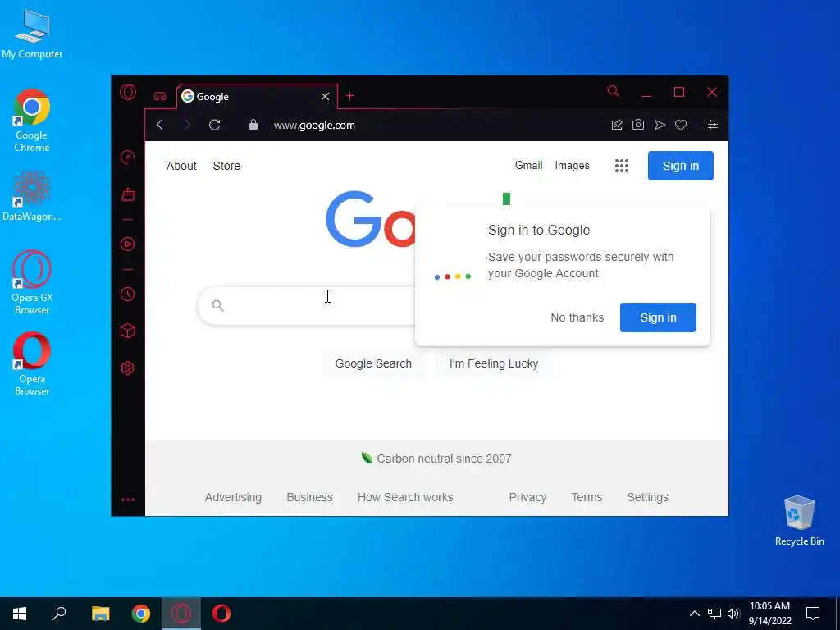Open Chrome from the taskbar
The width and height of the screenshot is (840, 630).
(x=141, y=614)
